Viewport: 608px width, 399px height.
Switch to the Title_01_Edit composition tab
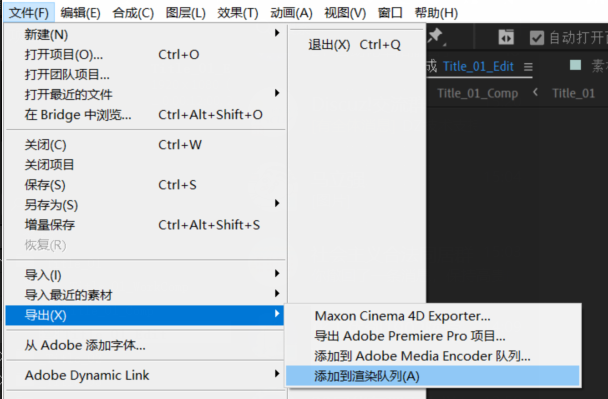[478, 66]
